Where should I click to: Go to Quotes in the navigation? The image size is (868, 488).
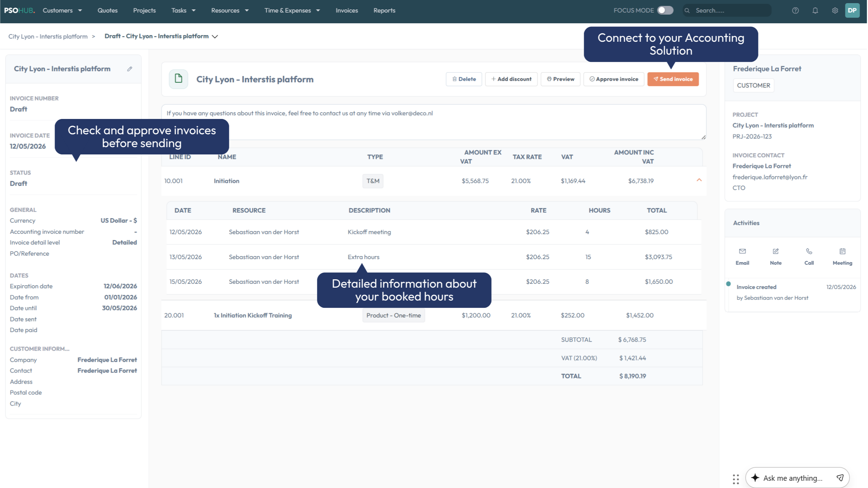(x=107, y=10)
